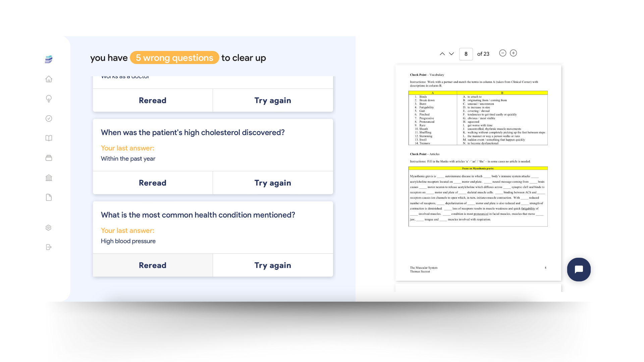Open the lightbulb ideas section
Image resolution: width=644 pixels, height=362 pixels.
(x=49, y=99)
